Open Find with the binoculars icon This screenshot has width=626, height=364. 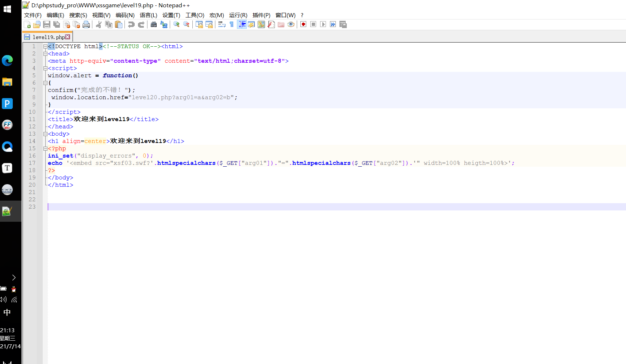pos(154,24)
